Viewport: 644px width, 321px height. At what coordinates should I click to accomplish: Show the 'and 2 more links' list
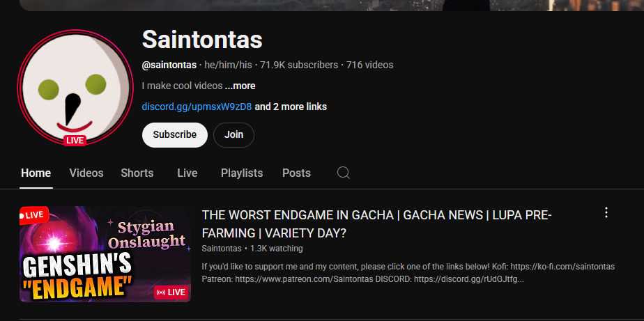pos(291,107)
